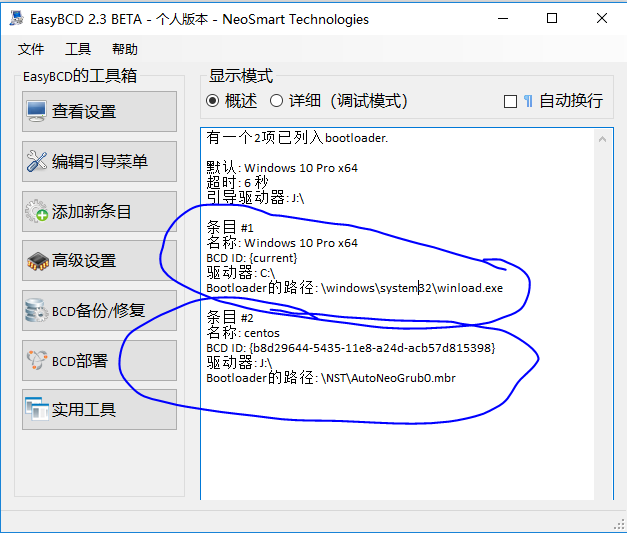The height and width of the screenshot is (533, 627).
Task: Click the EasyBCD app icon in title bar
Action: [x=16, y=19]
